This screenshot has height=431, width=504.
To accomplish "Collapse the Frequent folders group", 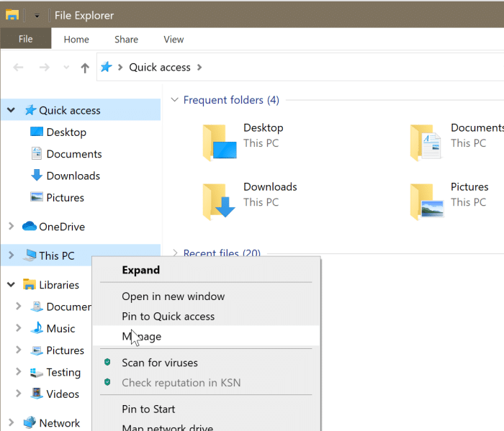I will pos(174,99).
